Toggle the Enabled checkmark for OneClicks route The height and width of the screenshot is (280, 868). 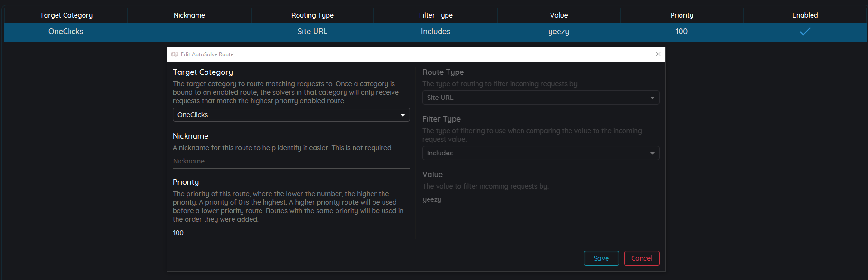805,32
